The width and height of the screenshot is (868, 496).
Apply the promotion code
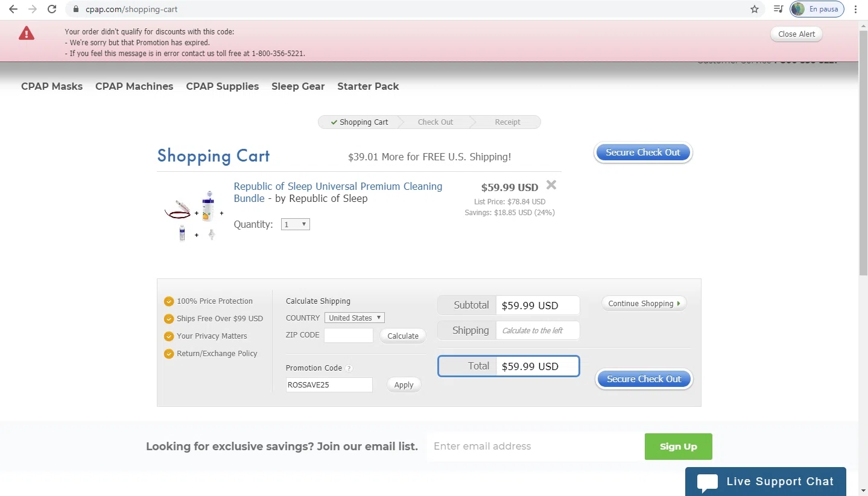[x=404, y=385]
